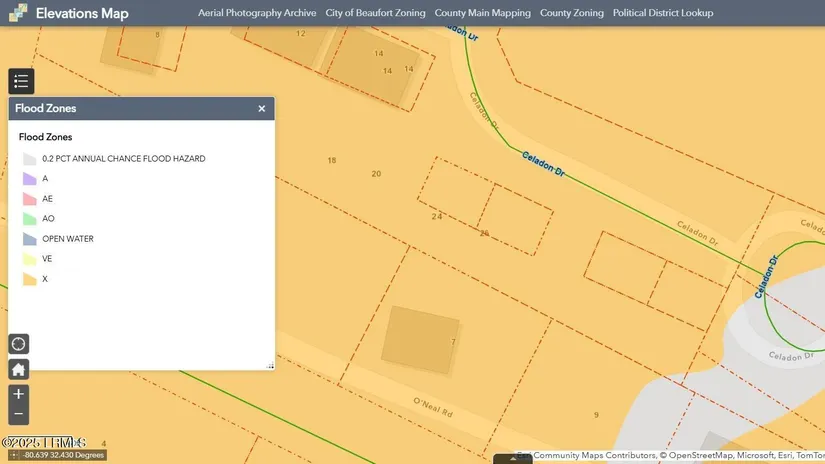Screen dimensions: 825x464
Task: Go to County Main Mapping
Action: [x=482, y=13]
